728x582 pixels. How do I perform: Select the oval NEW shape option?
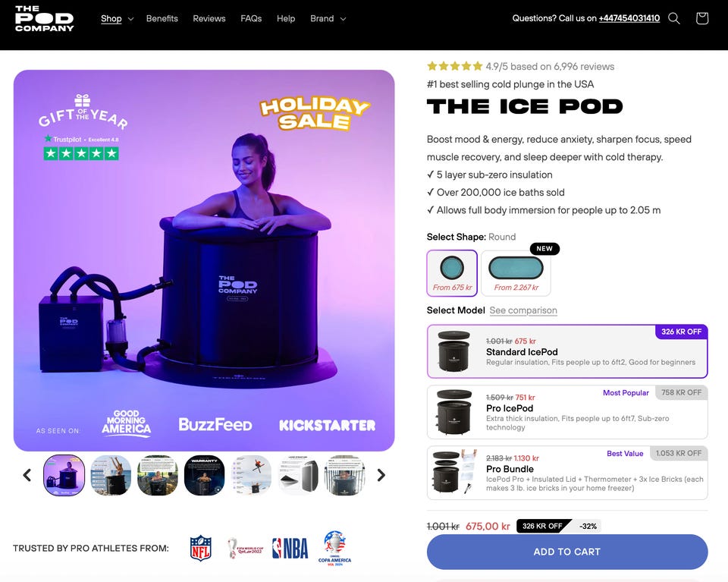tap(516, 273)
